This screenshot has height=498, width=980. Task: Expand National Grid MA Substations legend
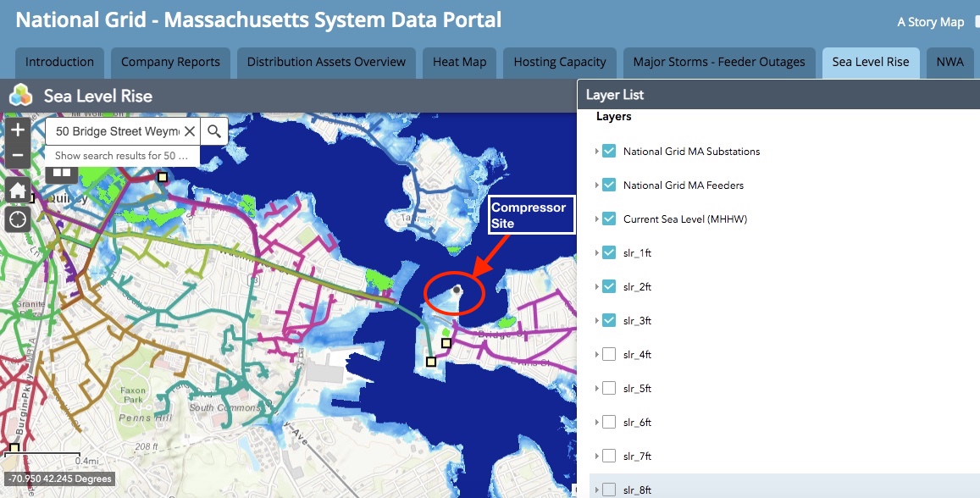point(596,152)
